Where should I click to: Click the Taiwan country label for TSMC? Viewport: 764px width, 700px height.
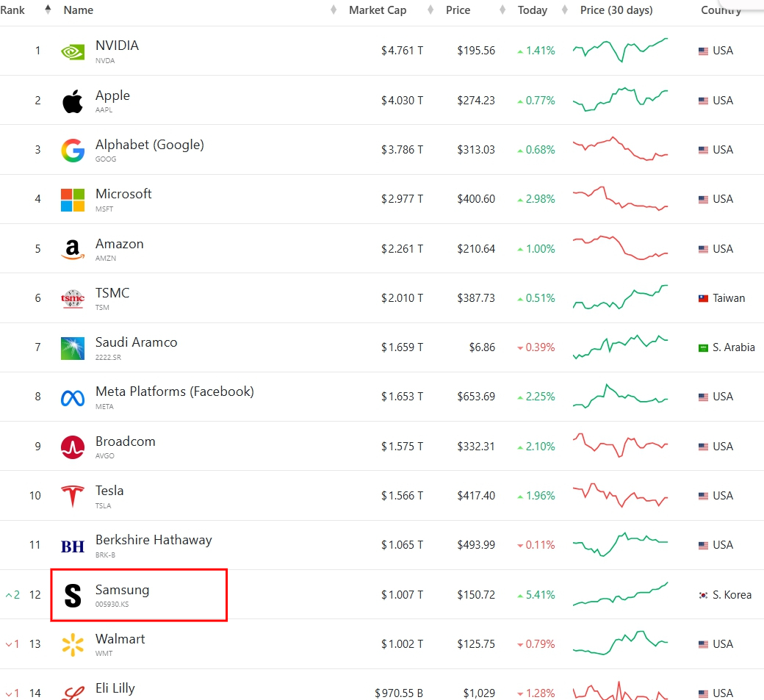728,298
